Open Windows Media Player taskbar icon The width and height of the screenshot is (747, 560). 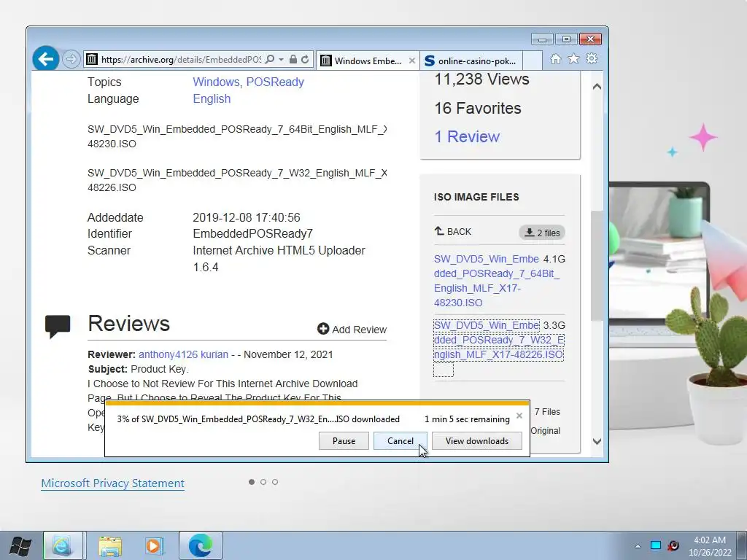[155, 545]
